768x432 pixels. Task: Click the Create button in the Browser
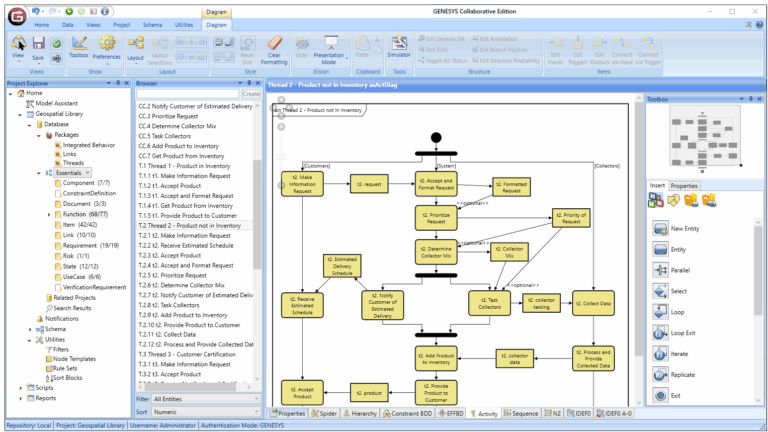[250, 93]
